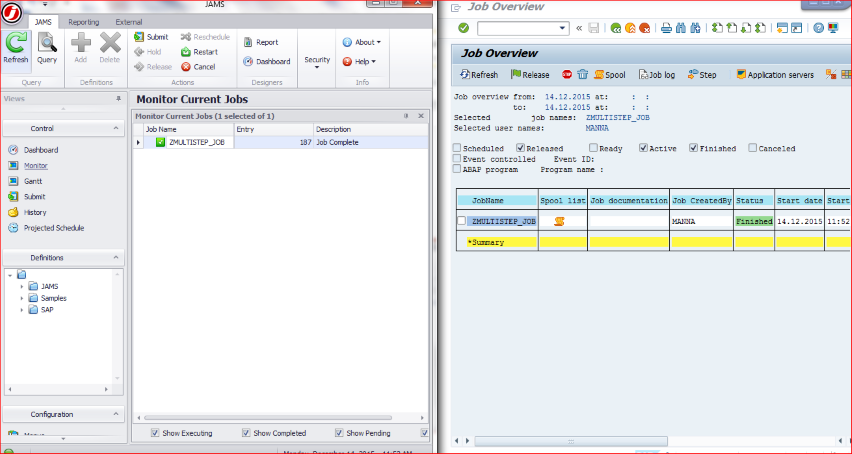Toggle the Scheduled checkbox in SAP
Screen dimensions: 852x454
coord(457,148)
